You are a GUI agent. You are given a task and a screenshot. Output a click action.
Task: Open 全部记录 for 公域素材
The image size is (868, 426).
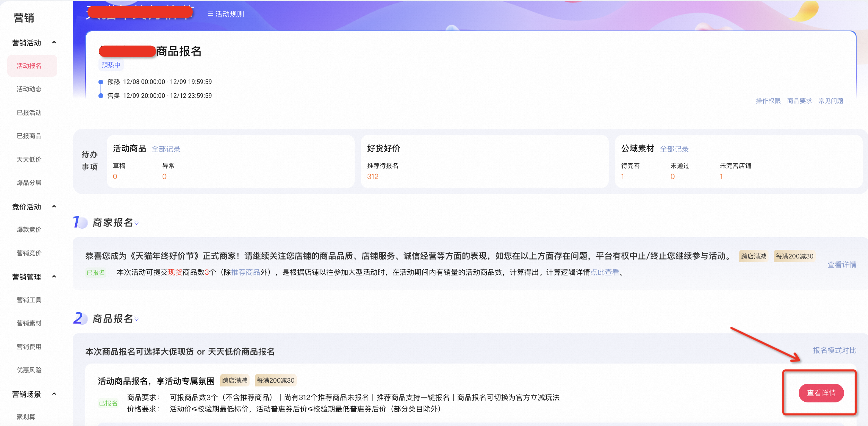tap(674, 149)
